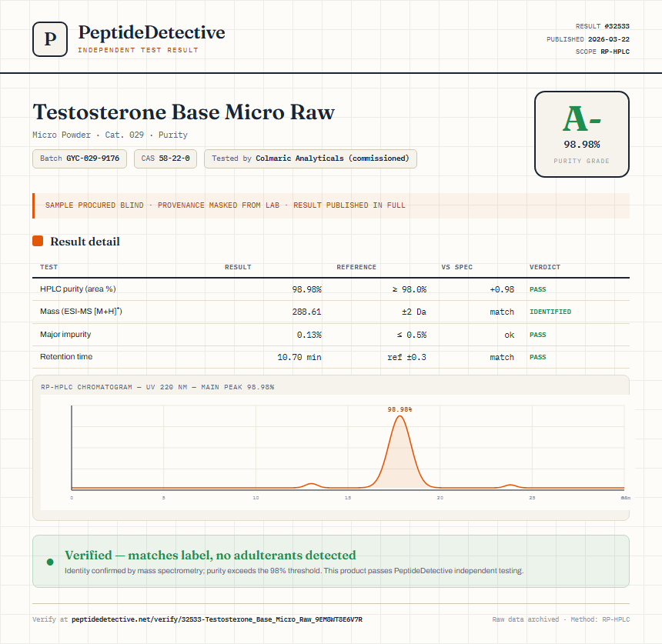Click the IDENTIFIED verdict label
The height and width of the screenshot is (644, 662).
pyautogui.click(x=550, y=312)
